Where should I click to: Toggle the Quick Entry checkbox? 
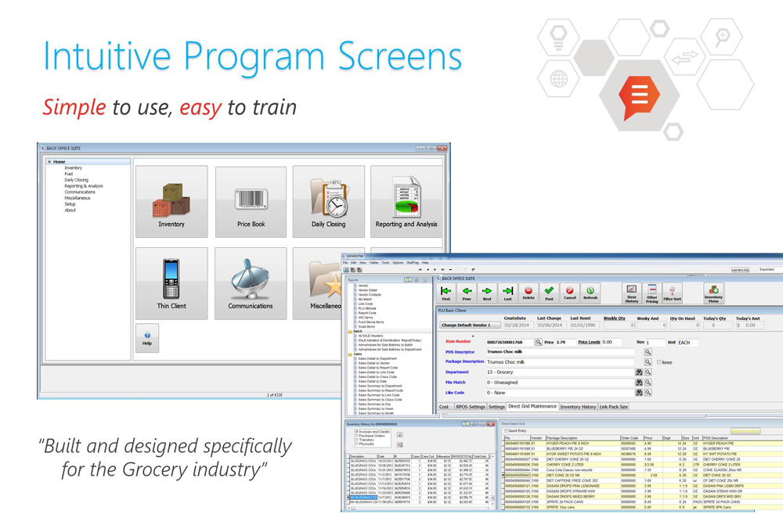pyautogui.click(x=507, y=431)
